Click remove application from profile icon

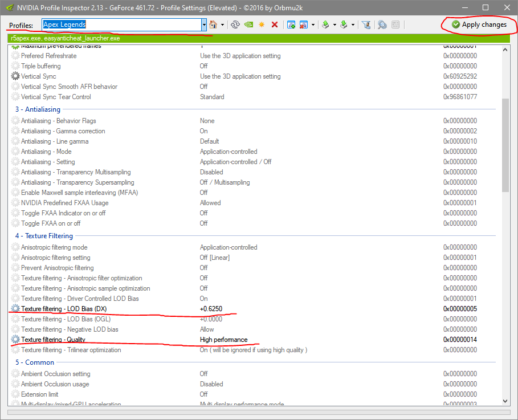[304, 25]
